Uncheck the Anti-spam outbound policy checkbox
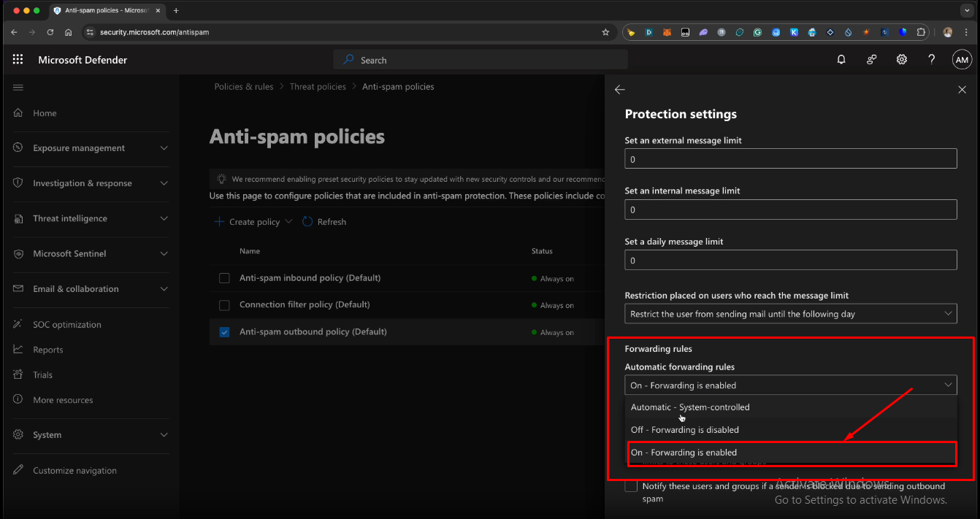The height and width of the screenshot is (519, 980). (x=225, y=332)
